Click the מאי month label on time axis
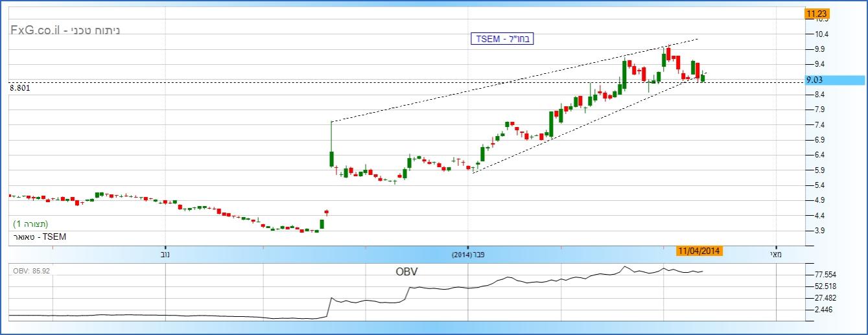Screen dimensions: 868x335 775,253
